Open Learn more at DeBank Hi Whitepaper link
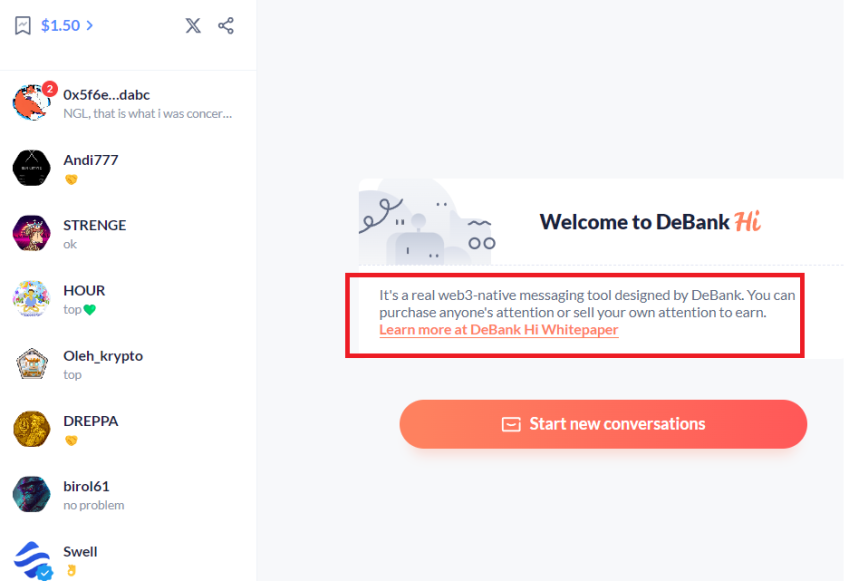 (499, 330)
